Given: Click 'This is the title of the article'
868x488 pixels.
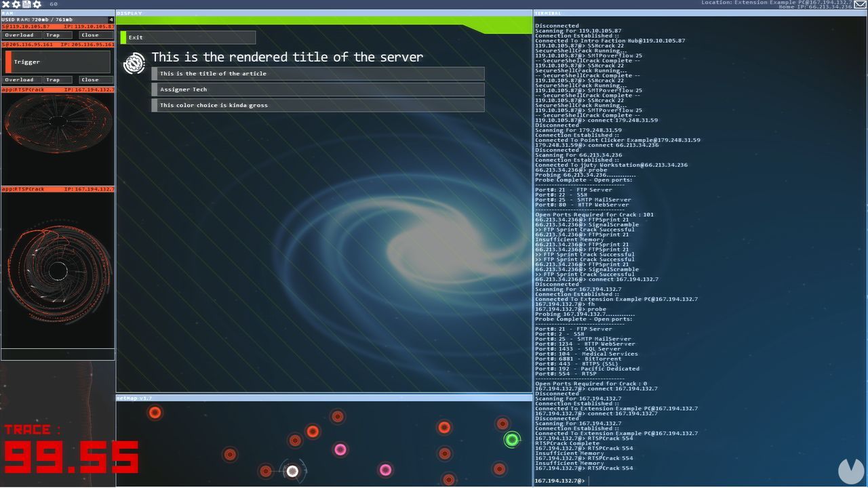Looking at the screenshot, I should tap(317, 73).
